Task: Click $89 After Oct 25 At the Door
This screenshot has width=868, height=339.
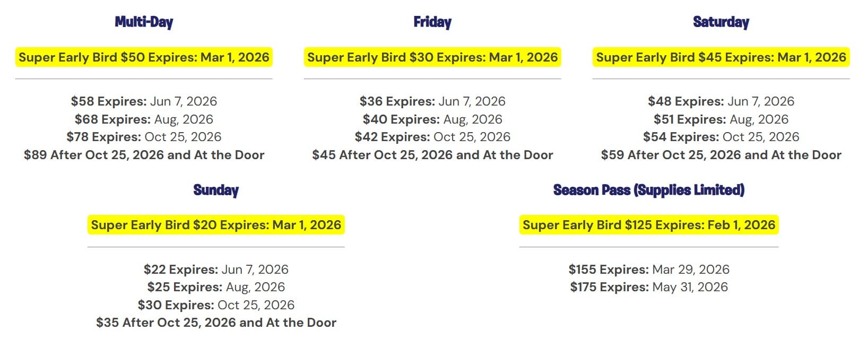Action: (x=144, y=155)
